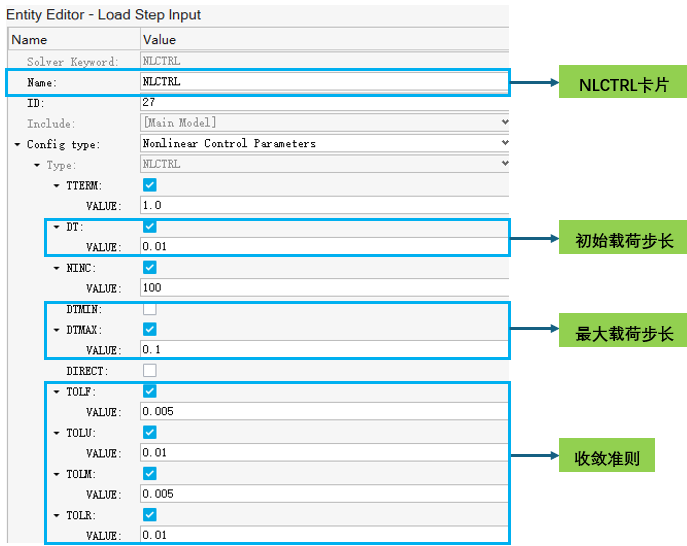Screen dimensions: 687x546
Task: Collapse the DTMAX expander arrow
Action: [x=57, y=330]
